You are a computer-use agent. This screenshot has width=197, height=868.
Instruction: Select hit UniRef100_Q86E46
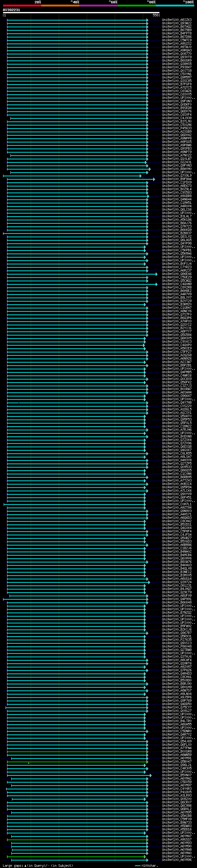177,274
